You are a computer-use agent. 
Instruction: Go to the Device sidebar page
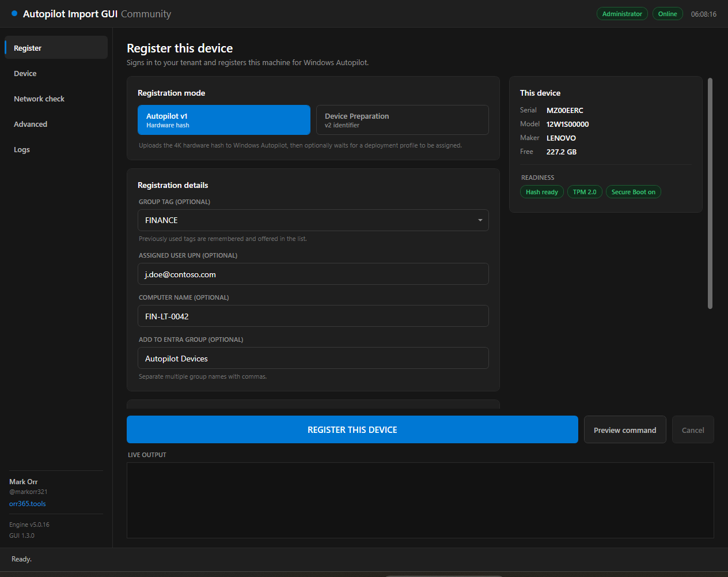pos(56,73)
